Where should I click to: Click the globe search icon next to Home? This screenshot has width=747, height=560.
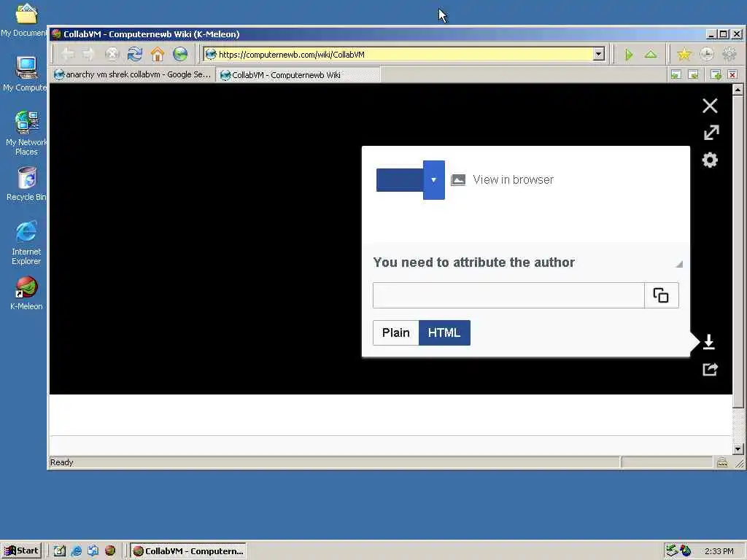point(180,54)
